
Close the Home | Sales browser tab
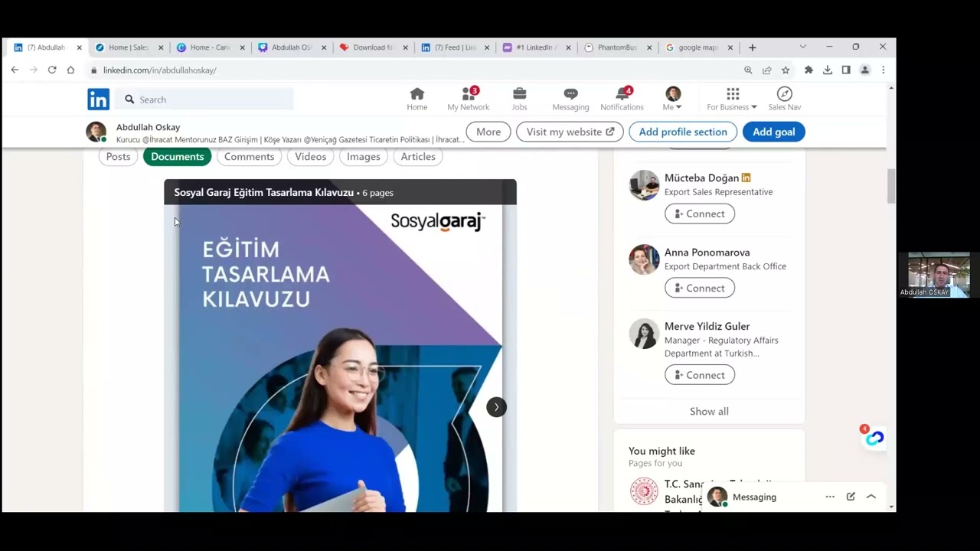[x=161, y=47]
